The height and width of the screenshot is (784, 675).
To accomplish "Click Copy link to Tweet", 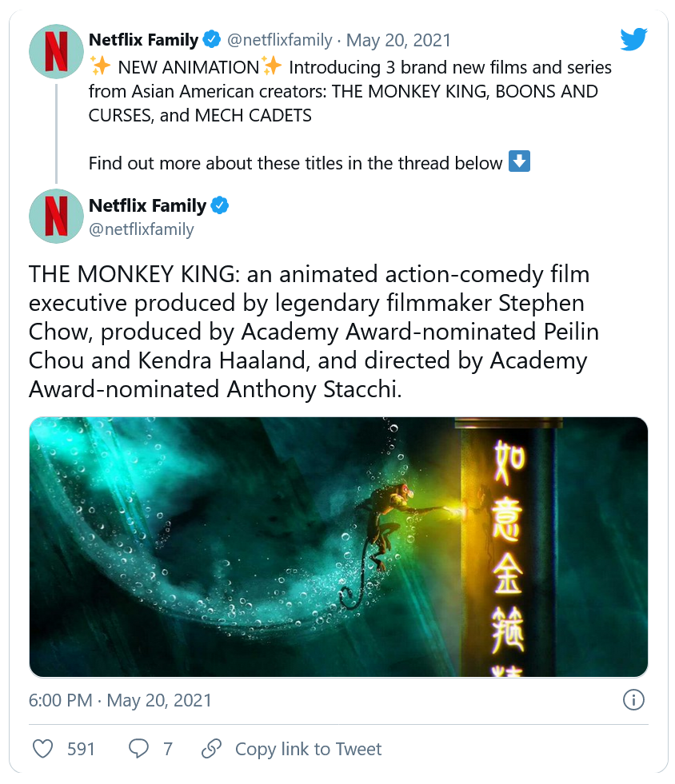I will (308, 749).
